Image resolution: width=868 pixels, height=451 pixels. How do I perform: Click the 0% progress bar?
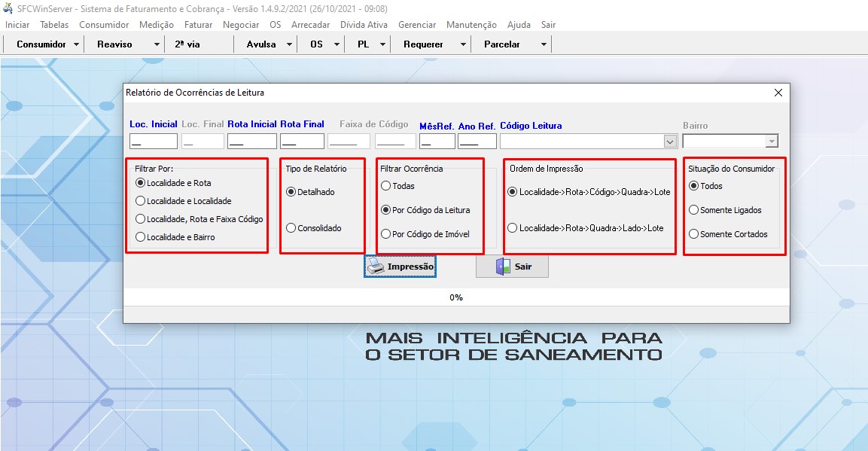[x=456, y=297]
